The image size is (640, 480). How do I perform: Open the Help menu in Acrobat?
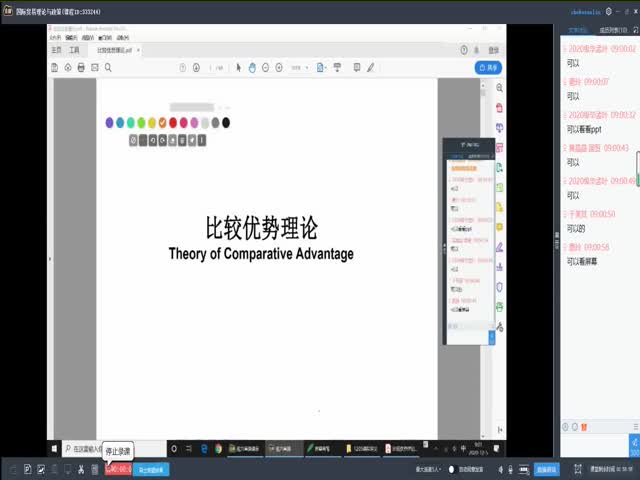(x=123, y=38)
